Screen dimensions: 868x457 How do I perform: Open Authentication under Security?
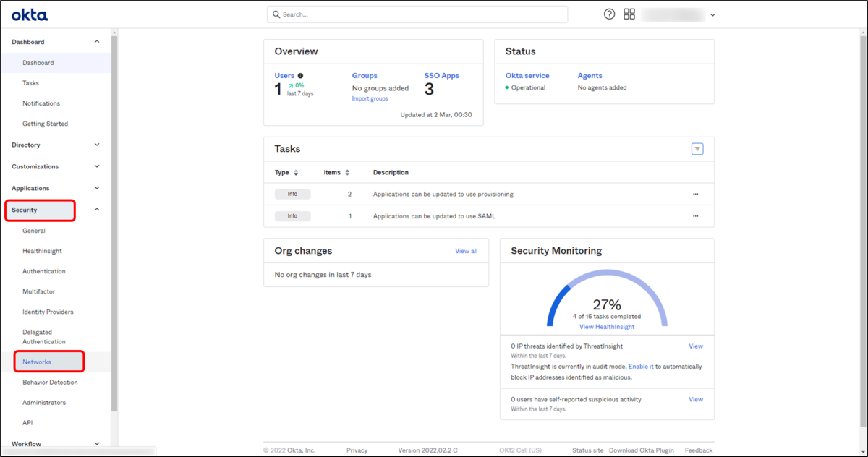pos(44,271)
